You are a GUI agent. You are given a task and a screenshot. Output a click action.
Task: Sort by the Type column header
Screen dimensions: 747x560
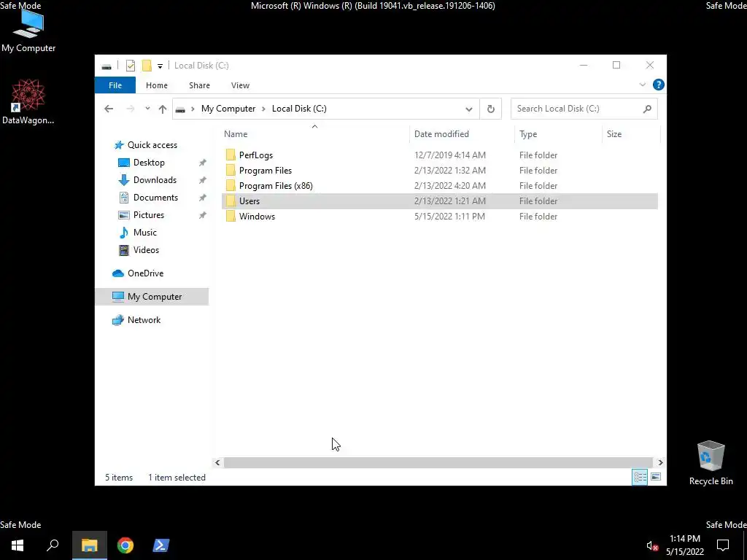pyautogui.click(x=558, y=134)
